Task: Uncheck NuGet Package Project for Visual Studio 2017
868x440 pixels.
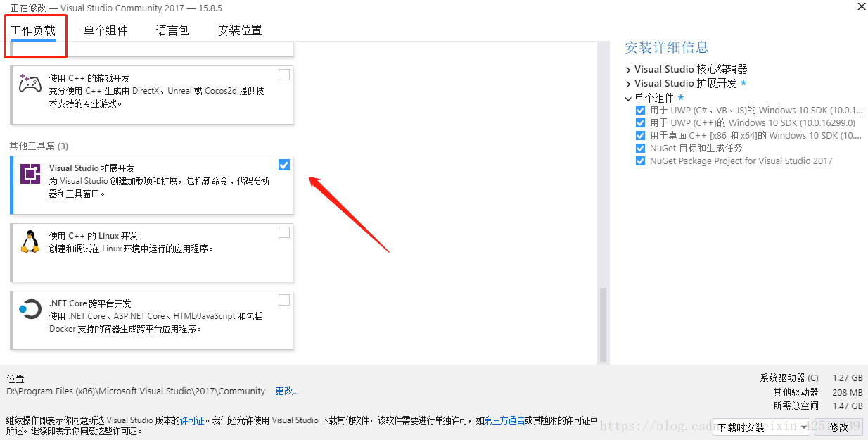Action: pos(640,161)
